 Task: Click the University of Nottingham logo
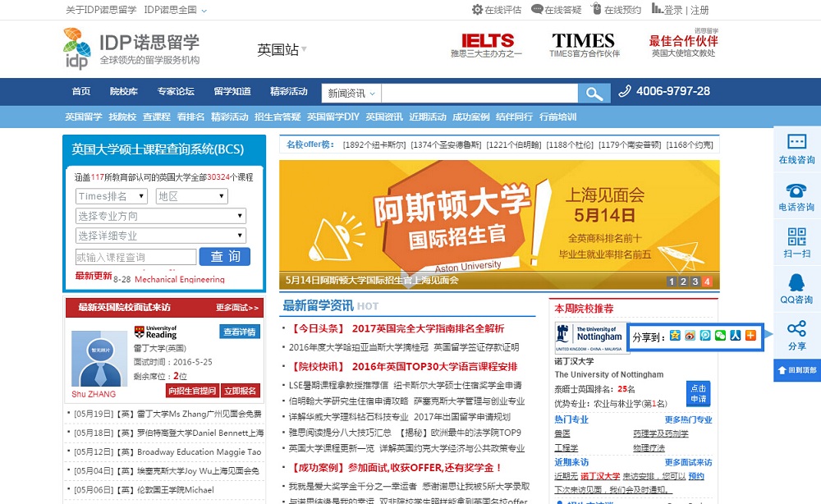tap(590, 337)
